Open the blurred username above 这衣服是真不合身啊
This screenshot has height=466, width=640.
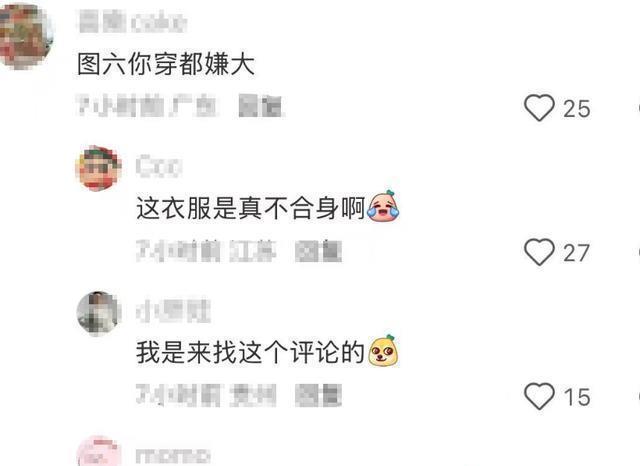coord(159,166)
